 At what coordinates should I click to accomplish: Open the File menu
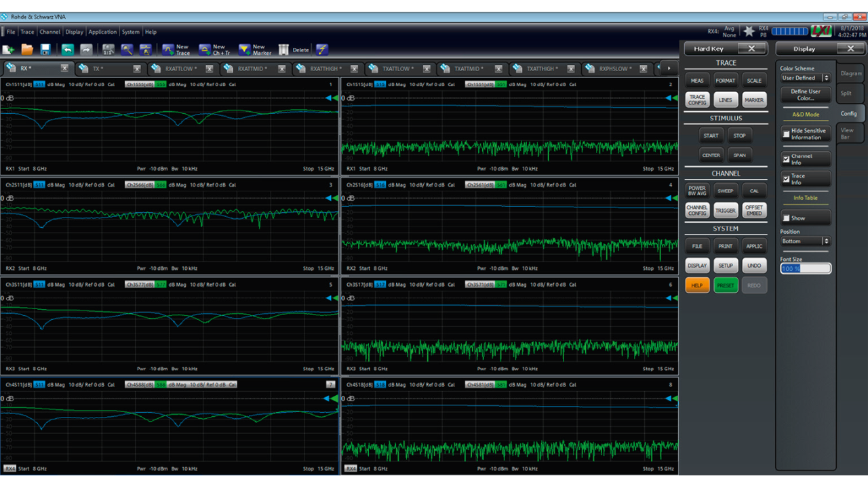tap(11, 32)
